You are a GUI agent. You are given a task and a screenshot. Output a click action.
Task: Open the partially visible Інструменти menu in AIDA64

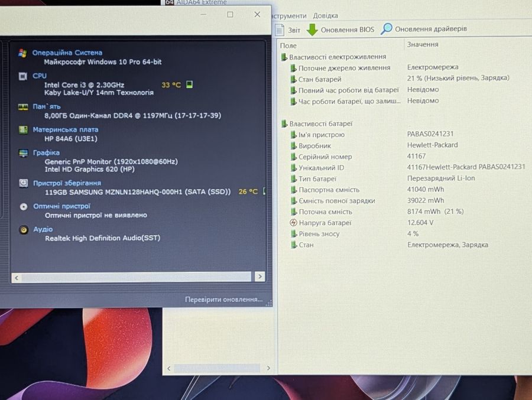tap(290, 16)
